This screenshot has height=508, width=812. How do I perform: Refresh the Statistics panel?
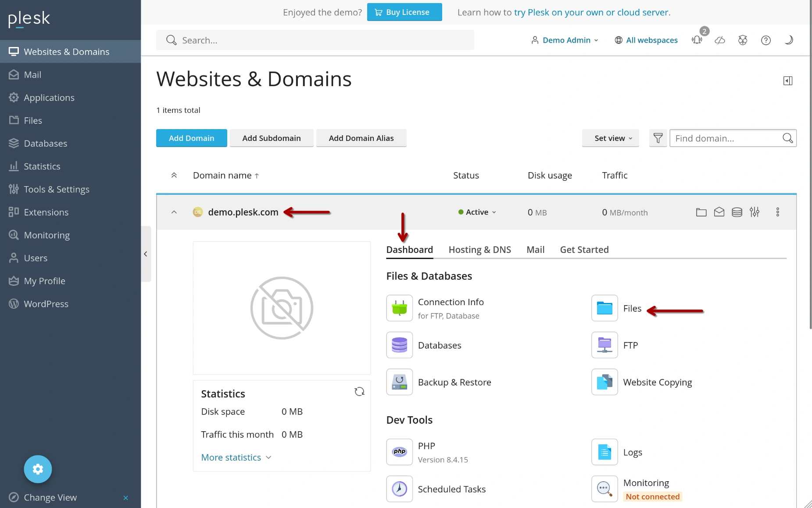click(359, 392)
